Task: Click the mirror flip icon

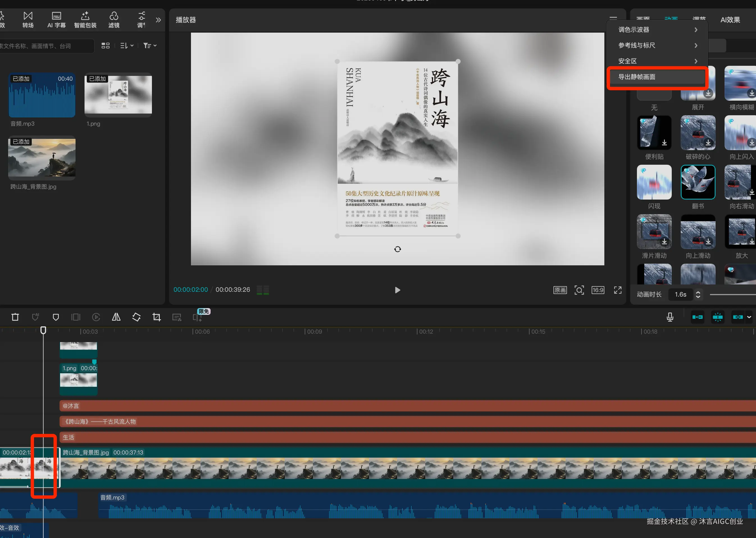Action: point(116,317)
